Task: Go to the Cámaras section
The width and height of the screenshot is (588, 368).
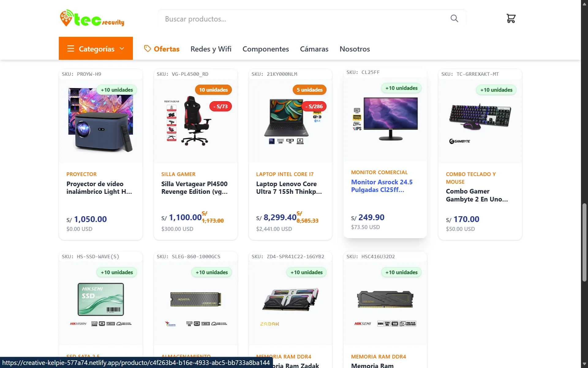Action: pyautogui.click(x=314, y=49)
